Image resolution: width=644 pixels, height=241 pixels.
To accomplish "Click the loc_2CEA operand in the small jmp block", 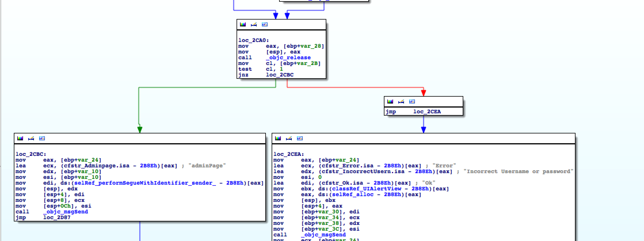I will coord(427,112).
